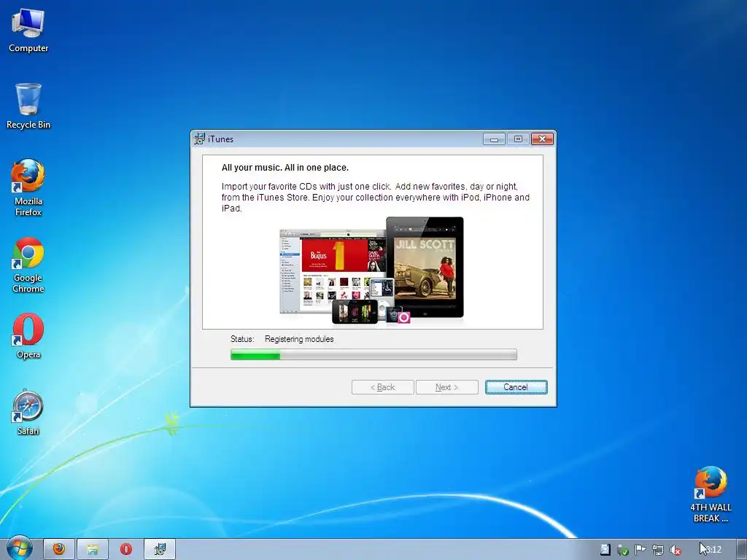Cancel the iTunes installation

click(516, 387)
